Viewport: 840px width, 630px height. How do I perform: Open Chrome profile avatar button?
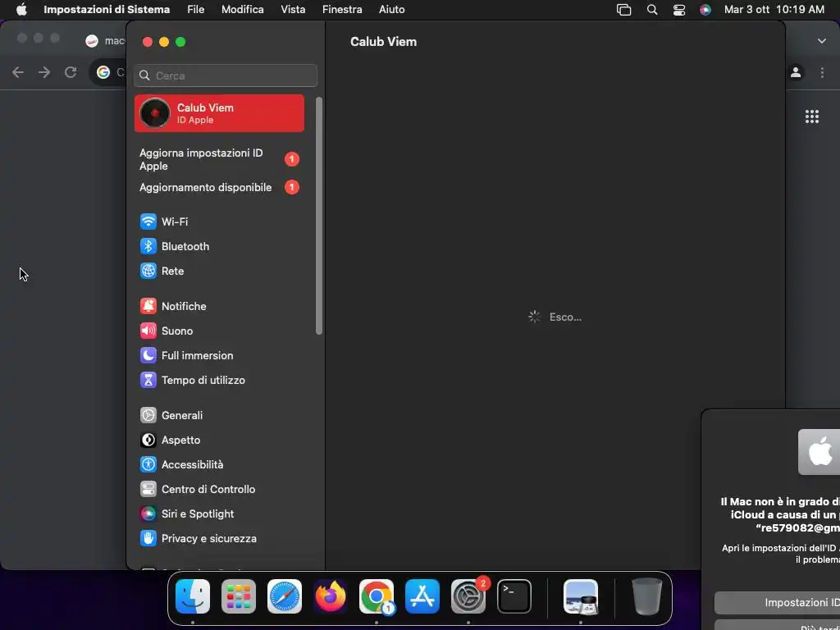pyautogui.click(x=796, y=72)
